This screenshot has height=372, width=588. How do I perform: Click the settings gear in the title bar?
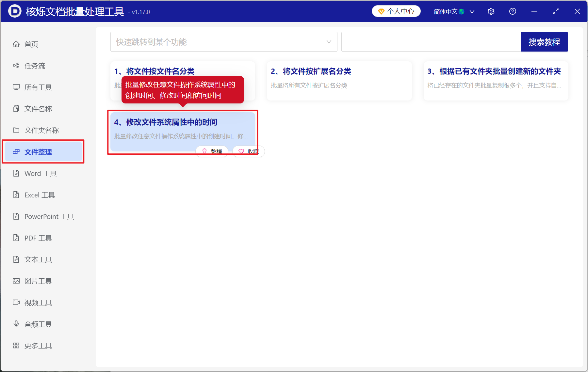pos(491,11)
